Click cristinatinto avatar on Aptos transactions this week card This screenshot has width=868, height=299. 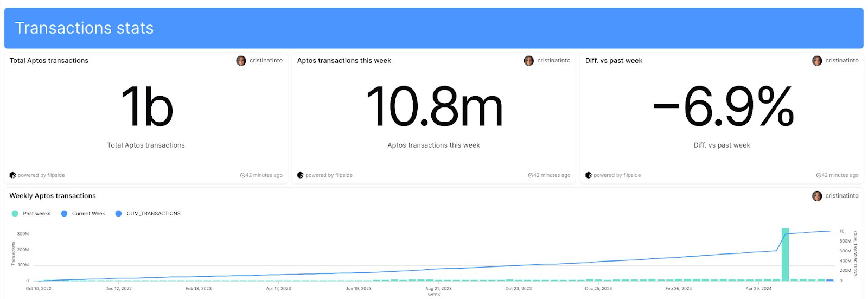[x=528, y=61]
